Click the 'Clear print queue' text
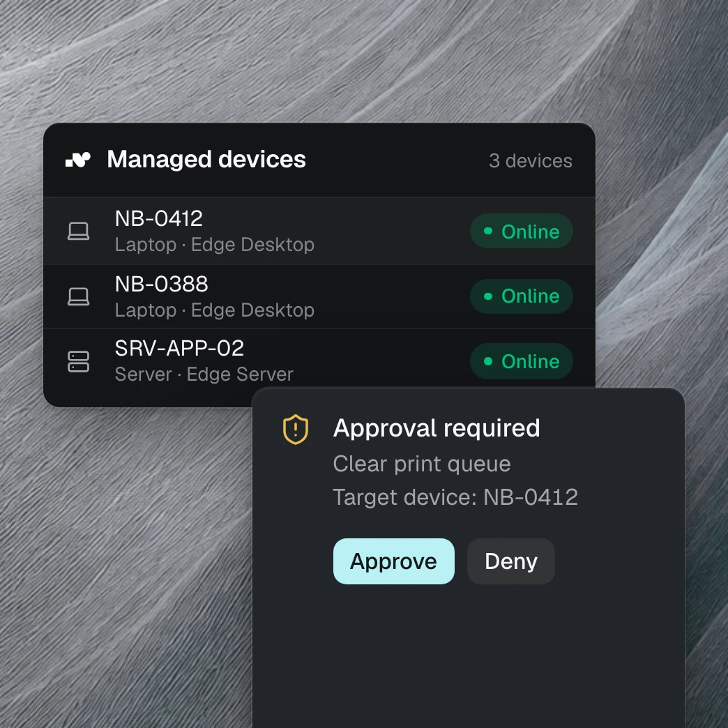728x728 pixels. pos(422,464)
